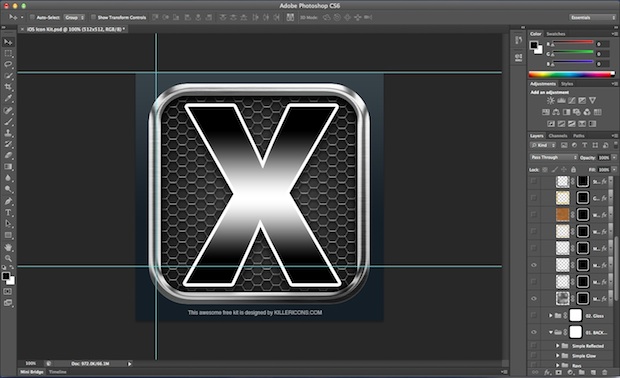Open the Layers panel options menu
The width and height of the screenshot is (620, 378).
coord(614,136)
